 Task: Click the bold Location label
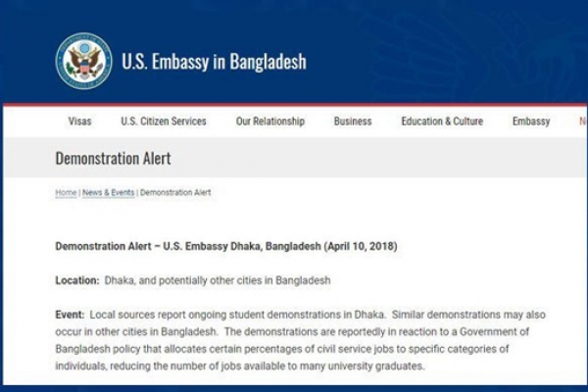click(76, 280)
